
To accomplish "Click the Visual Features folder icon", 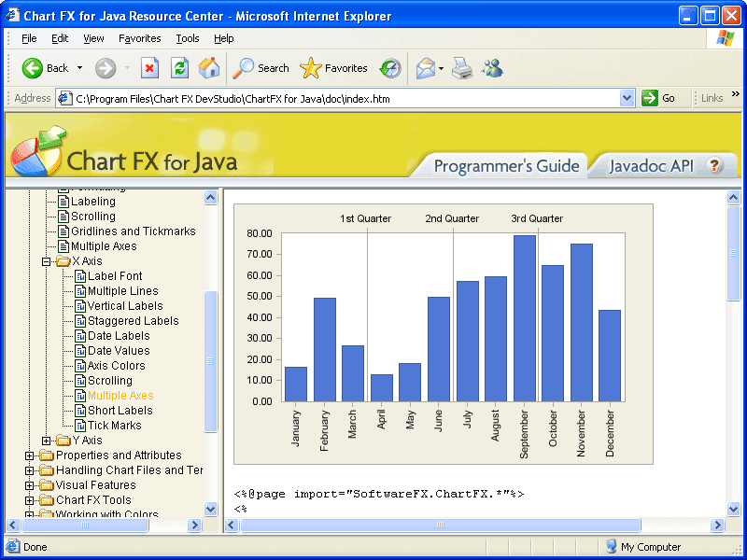I will pyautogui.click(x=47, y=485).
